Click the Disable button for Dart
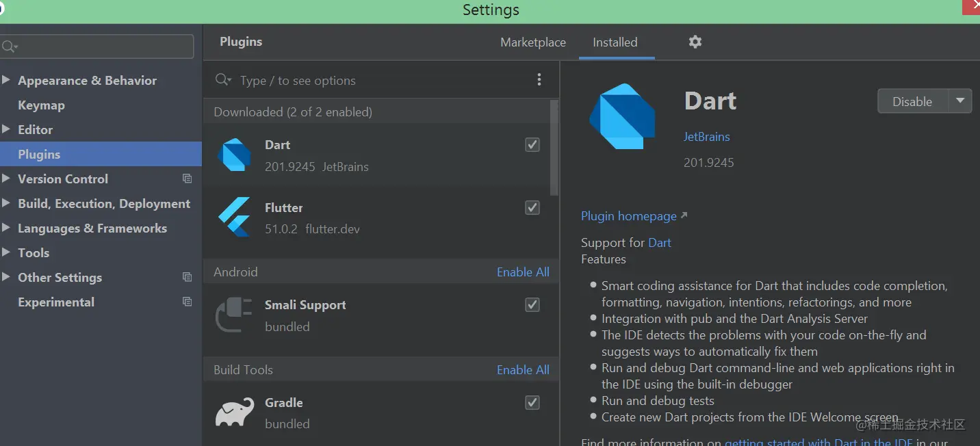 [912, 101]
